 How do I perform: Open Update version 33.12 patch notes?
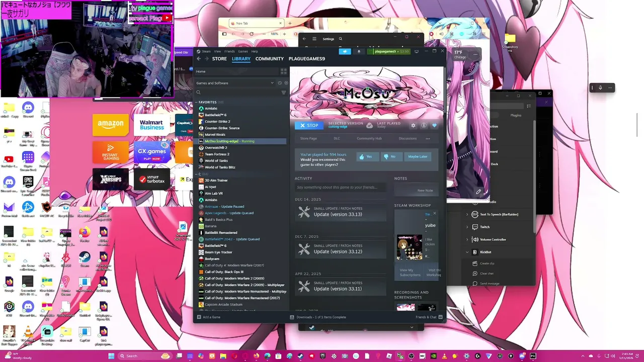(341, 249)
